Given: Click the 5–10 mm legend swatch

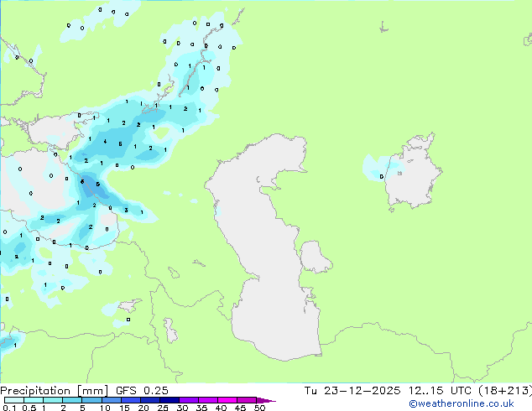Looking at the screenshot, I should (91, 400).
